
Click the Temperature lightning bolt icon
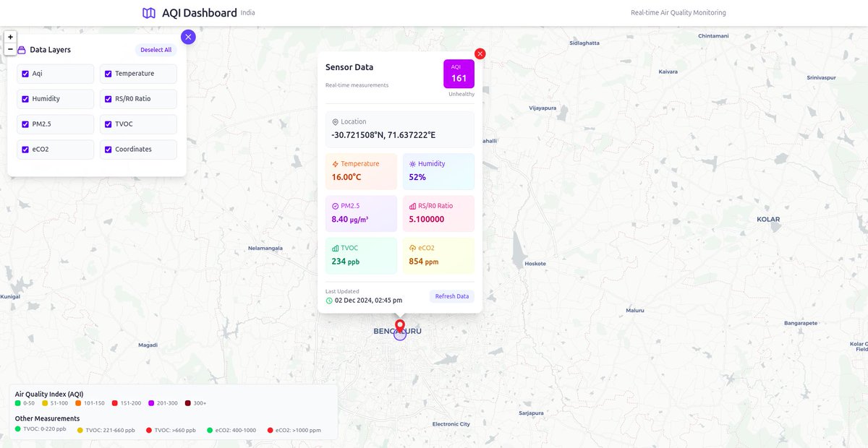click(335, 164)
